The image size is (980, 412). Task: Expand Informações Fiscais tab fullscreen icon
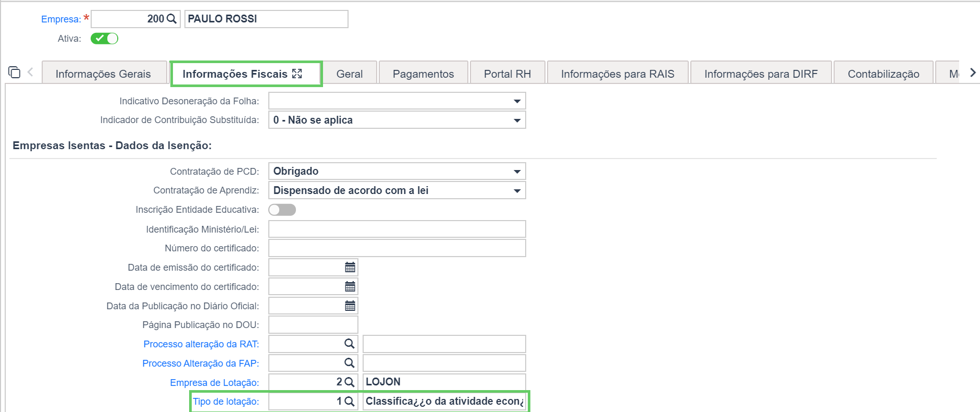[x=297, y=74]
